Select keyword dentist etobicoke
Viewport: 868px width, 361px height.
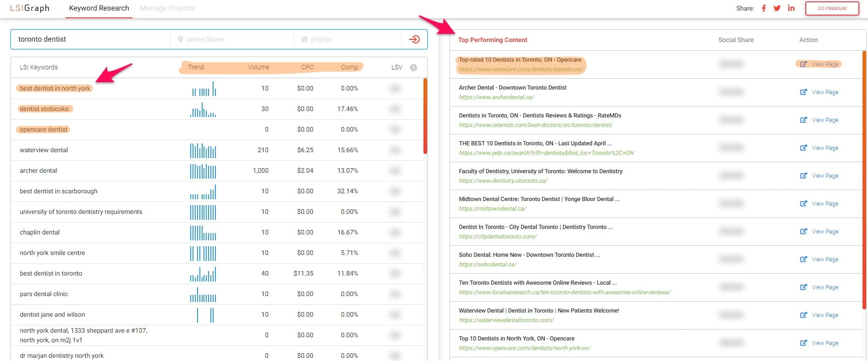point(44,109)
